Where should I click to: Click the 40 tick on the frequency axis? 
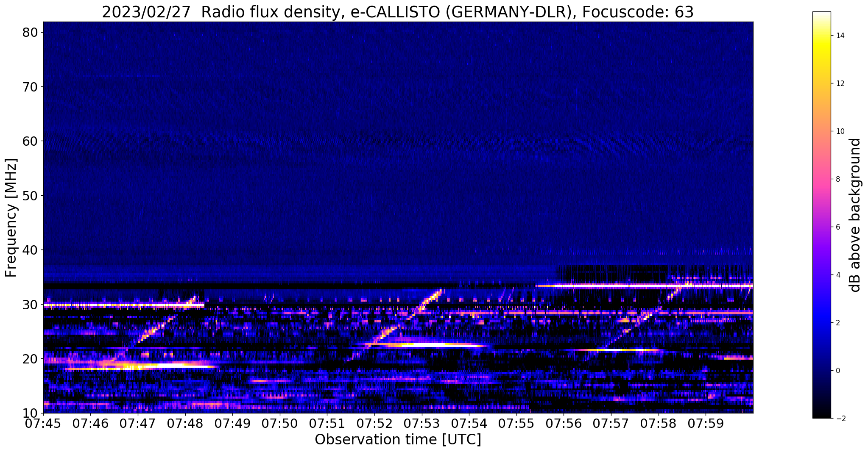30,250
